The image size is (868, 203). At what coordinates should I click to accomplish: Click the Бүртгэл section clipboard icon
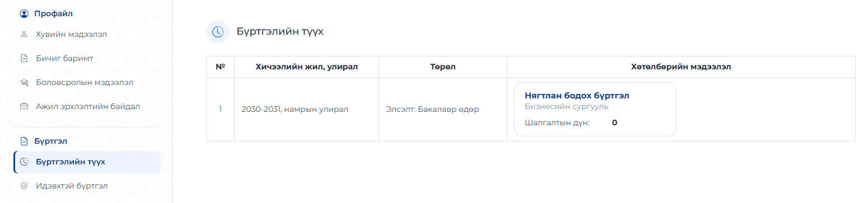(24, 141)
